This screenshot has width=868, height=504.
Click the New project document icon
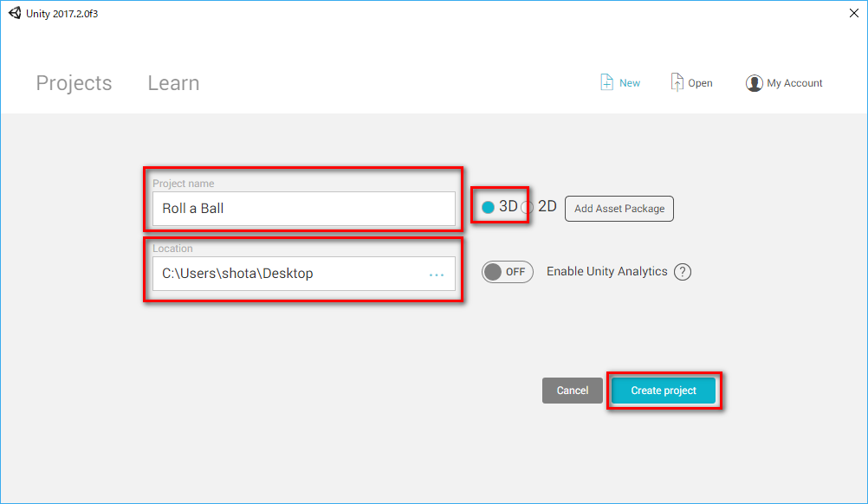click(606, 82)
